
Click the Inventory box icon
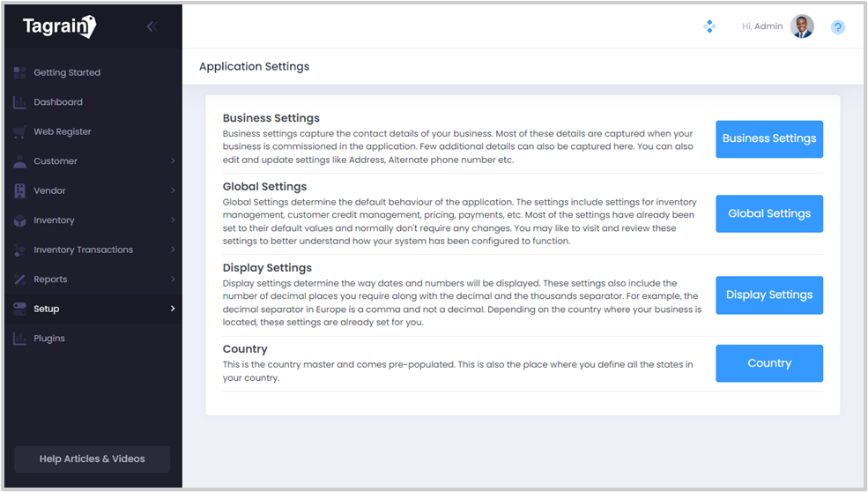point(19,220)
